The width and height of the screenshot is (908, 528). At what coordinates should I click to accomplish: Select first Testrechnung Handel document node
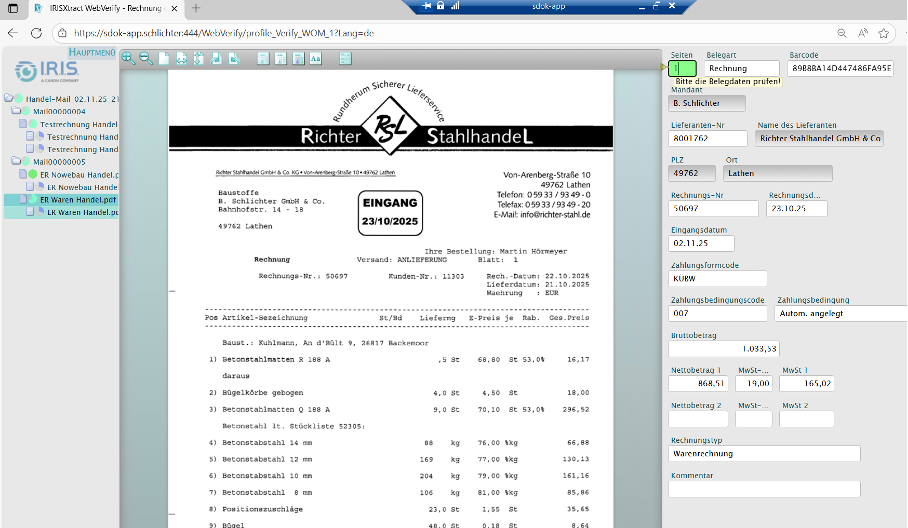point(78,124)
